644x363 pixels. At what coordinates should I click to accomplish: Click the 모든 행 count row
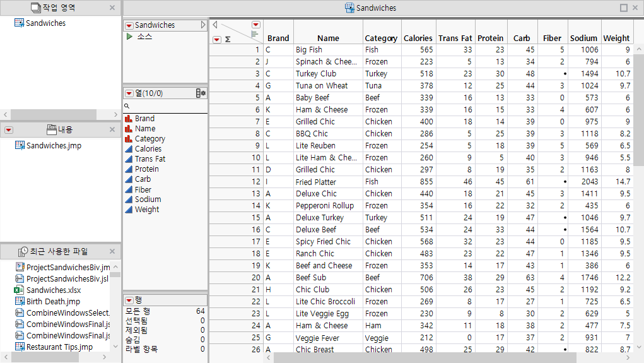pyautogui.click(x=165, y=311)
